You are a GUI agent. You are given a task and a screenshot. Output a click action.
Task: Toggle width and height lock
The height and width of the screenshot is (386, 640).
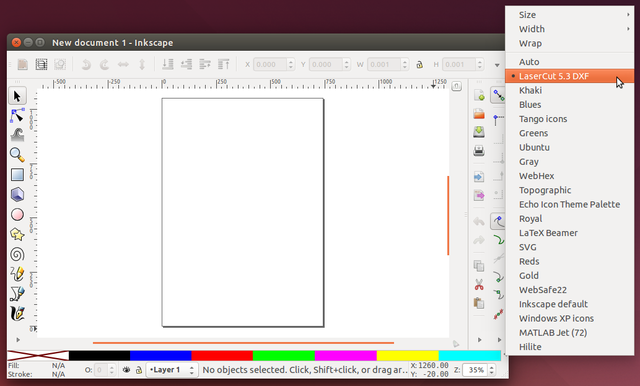point(419,64)
